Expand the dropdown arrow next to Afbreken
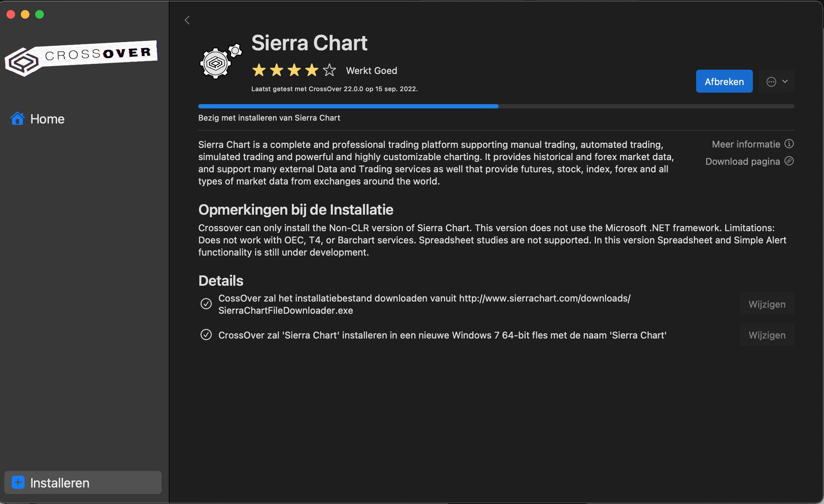 [785, 81]
